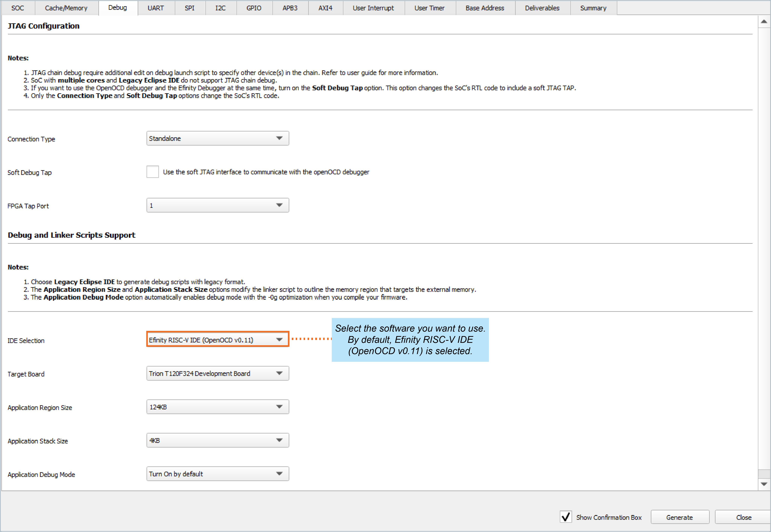771x532 pixels.
Task: Go to the Base Address tab
Action: [485, 8]
